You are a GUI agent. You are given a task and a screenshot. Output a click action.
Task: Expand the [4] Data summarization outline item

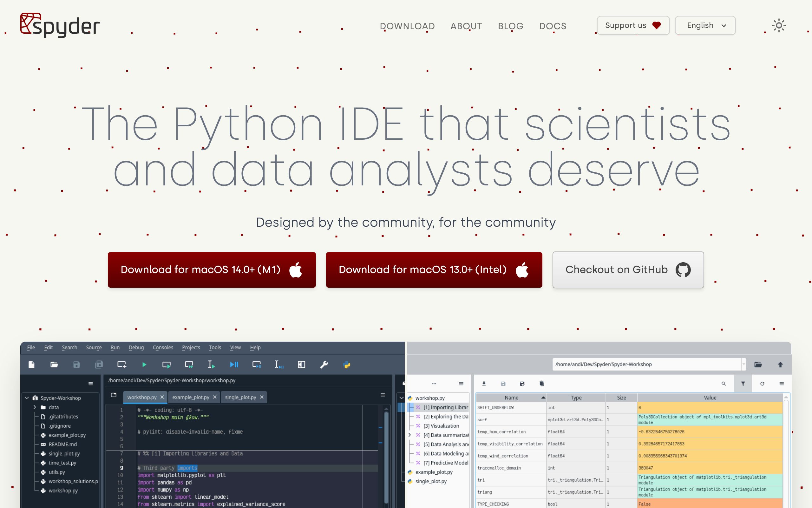(x=409, y=435)
